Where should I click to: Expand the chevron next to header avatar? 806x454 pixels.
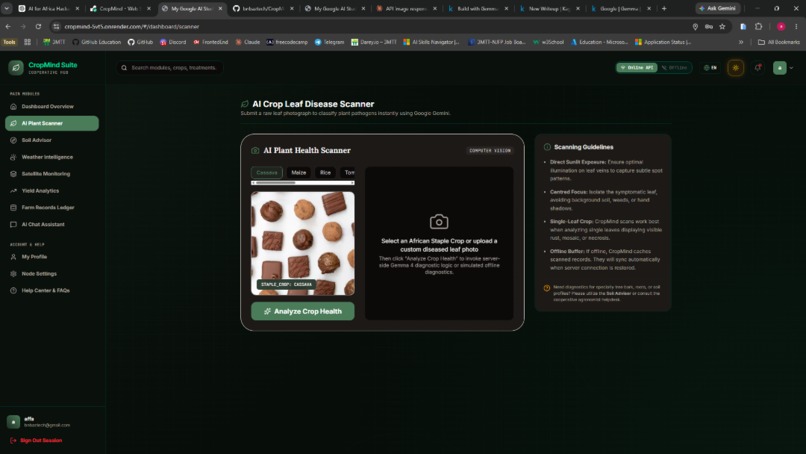click(791, 67)
